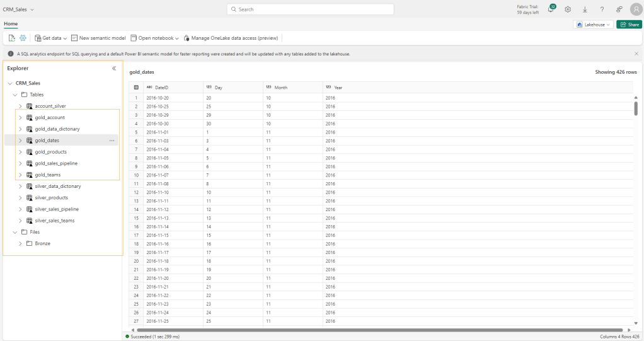Select the Home tab

(x=11, y=24)
